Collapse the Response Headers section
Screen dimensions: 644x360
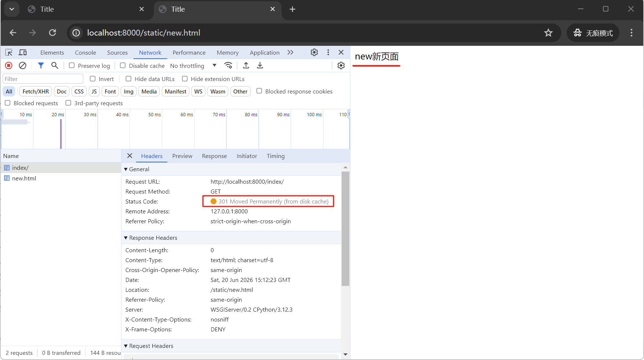coord(126,238)
